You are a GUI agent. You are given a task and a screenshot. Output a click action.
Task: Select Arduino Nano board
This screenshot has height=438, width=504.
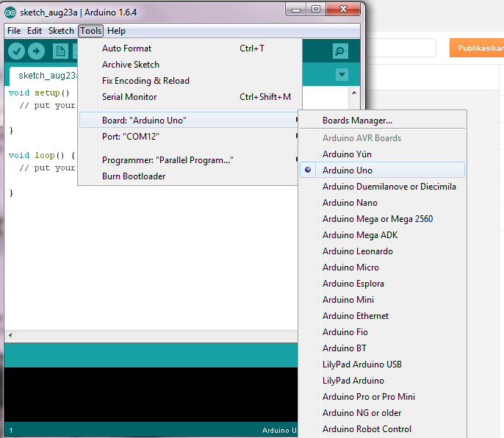click(382, 202)
